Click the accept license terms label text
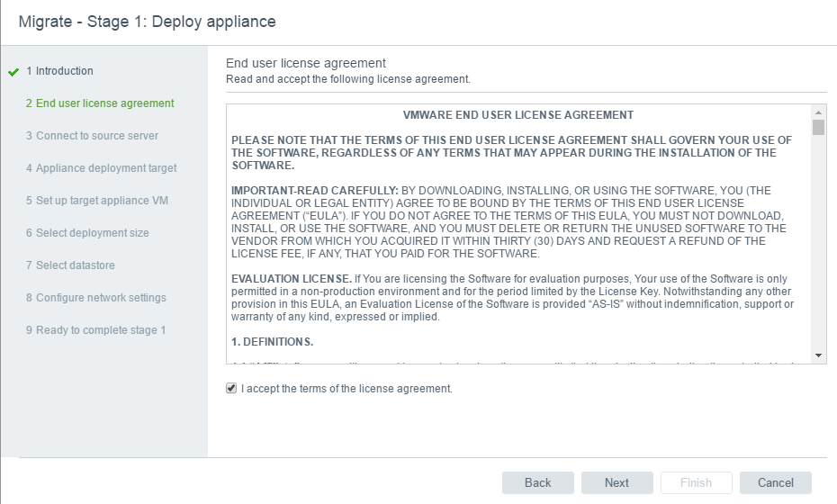This screenshot has height=504, width=837. (346, 389)
